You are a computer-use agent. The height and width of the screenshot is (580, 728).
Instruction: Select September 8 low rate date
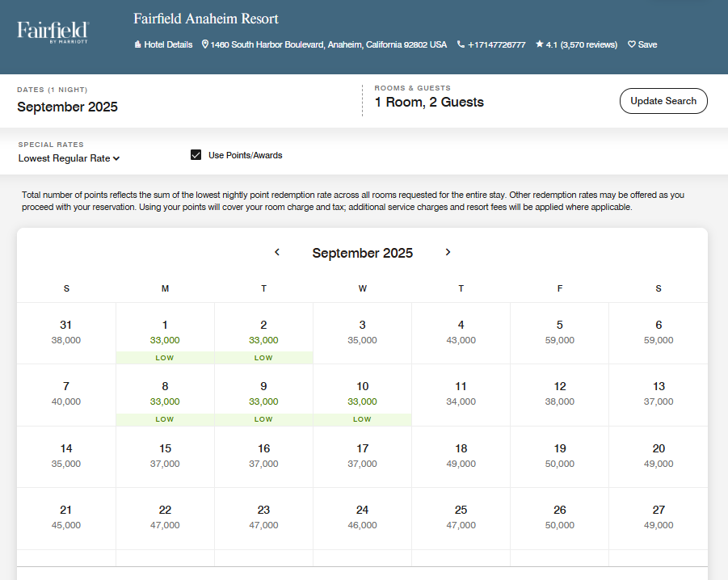(165, 395)
